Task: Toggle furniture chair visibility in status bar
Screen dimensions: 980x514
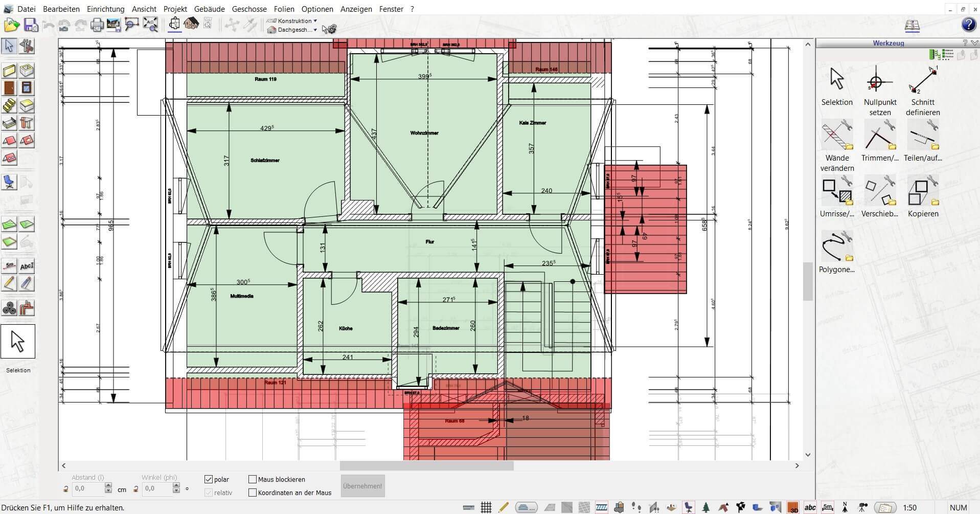Action: click(689, 507)
